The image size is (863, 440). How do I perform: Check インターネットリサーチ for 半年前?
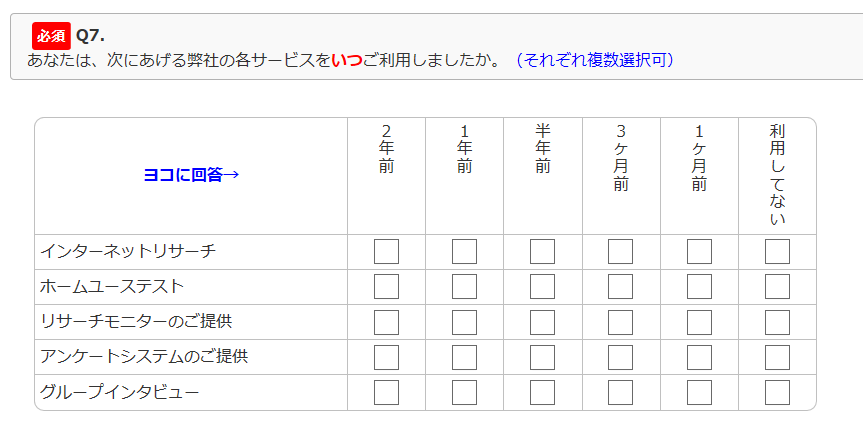point(542,252)
